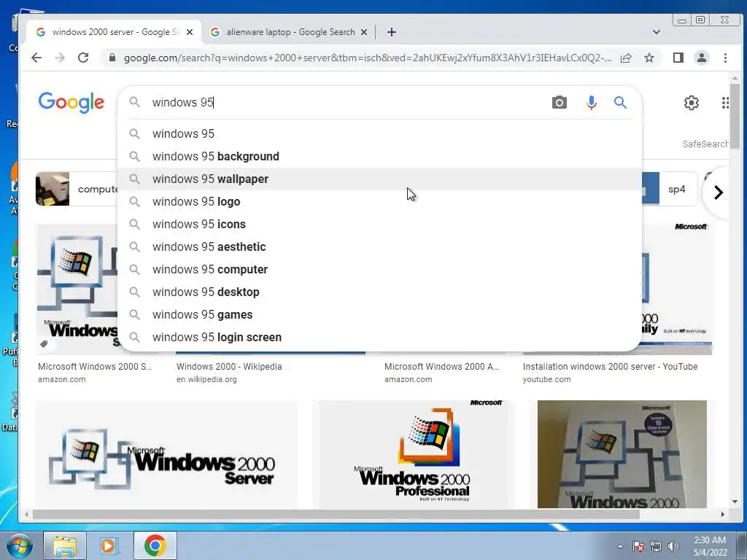Close the windows 2000 server tab
747x560 pixels.
point(190,32)
